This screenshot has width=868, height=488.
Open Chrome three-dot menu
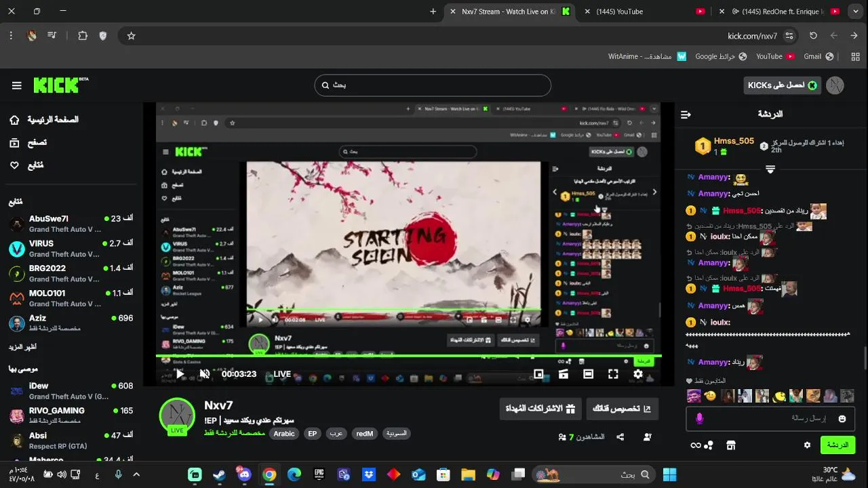coord(12,36)
